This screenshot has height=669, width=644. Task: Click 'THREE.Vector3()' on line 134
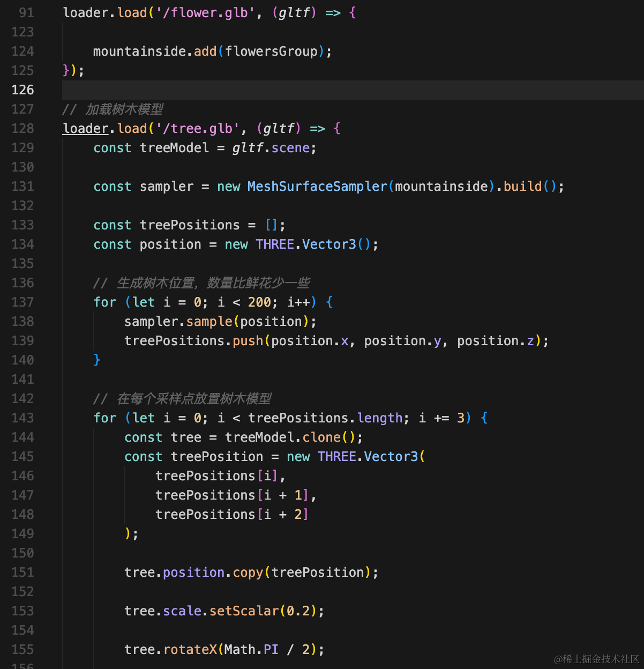click(x=313, y=244)
